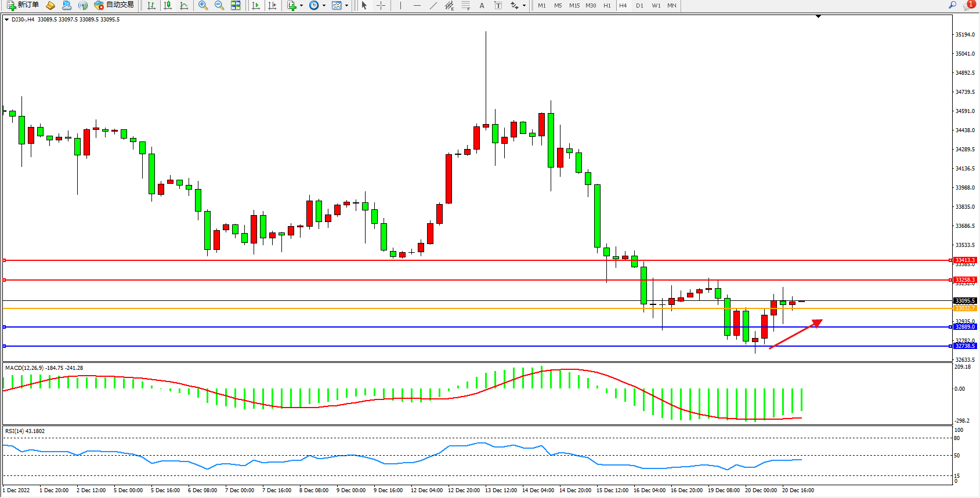Choose the text label 'A' tool

(482, 5)
